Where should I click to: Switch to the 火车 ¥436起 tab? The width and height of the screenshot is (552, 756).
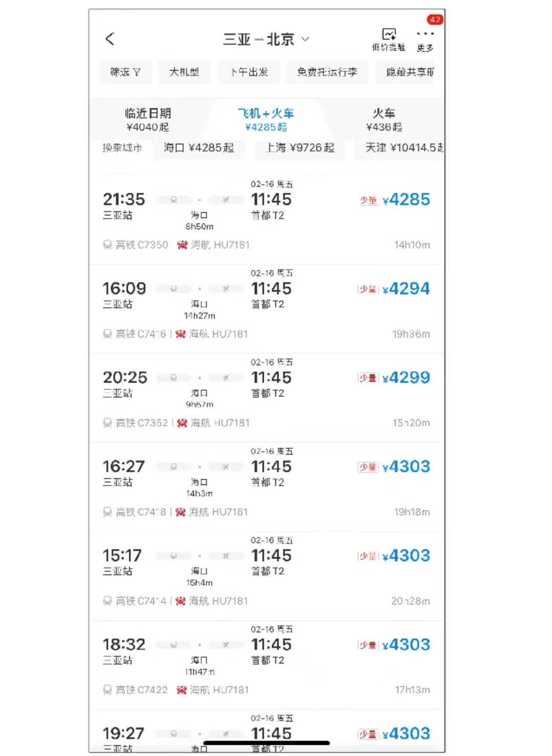[x=384, y=119]
